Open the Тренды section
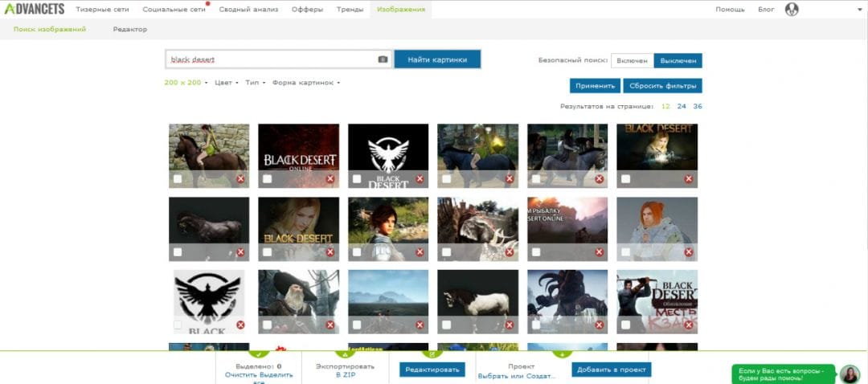The height and width of the screenshot is (384, 868). point(350,10)
